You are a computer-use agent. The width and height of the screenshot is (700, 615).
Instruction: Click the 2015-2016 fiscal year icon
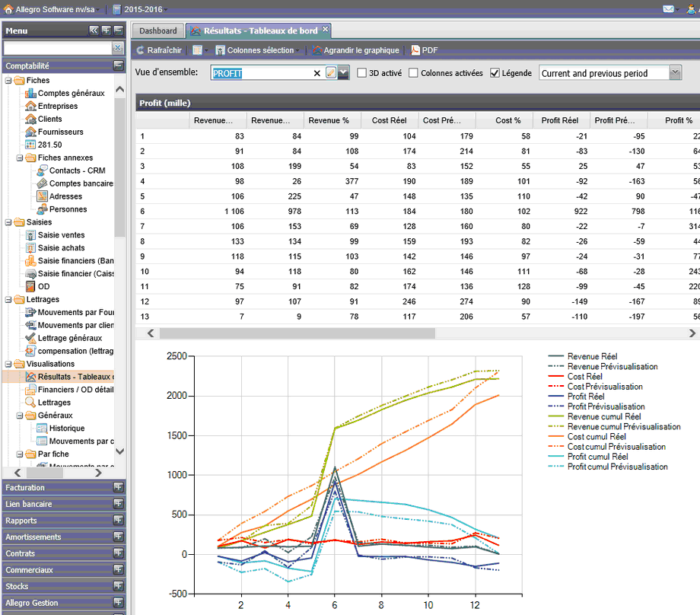point(117,9)
